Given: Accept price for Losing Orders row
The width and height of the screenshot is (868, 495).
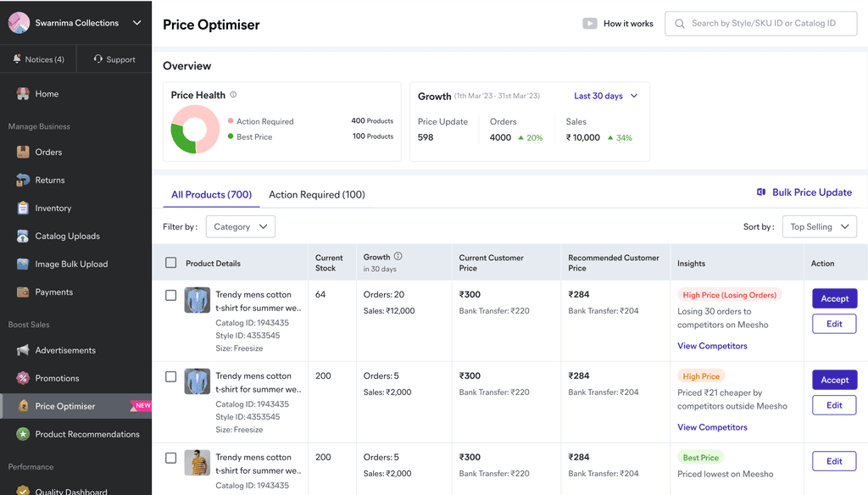Looking at the screenshot, I should coord(835,298).
